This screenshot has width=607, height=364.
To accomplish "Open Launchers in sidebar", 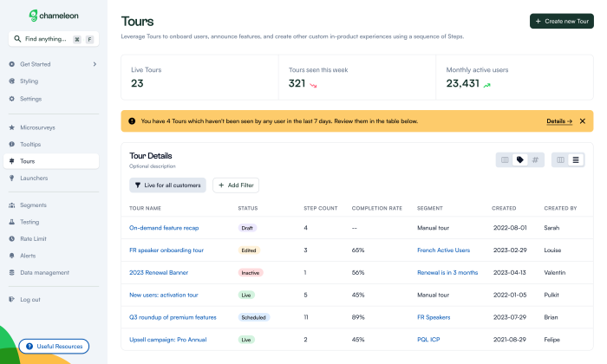I will point(34,178).
